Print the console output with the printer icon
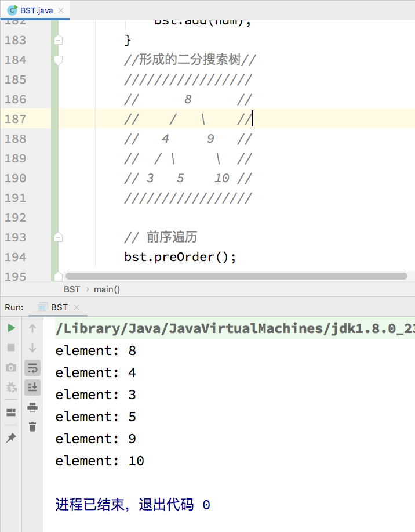The image size is (415, 532). pyautogui.click(x=32, y=407)
